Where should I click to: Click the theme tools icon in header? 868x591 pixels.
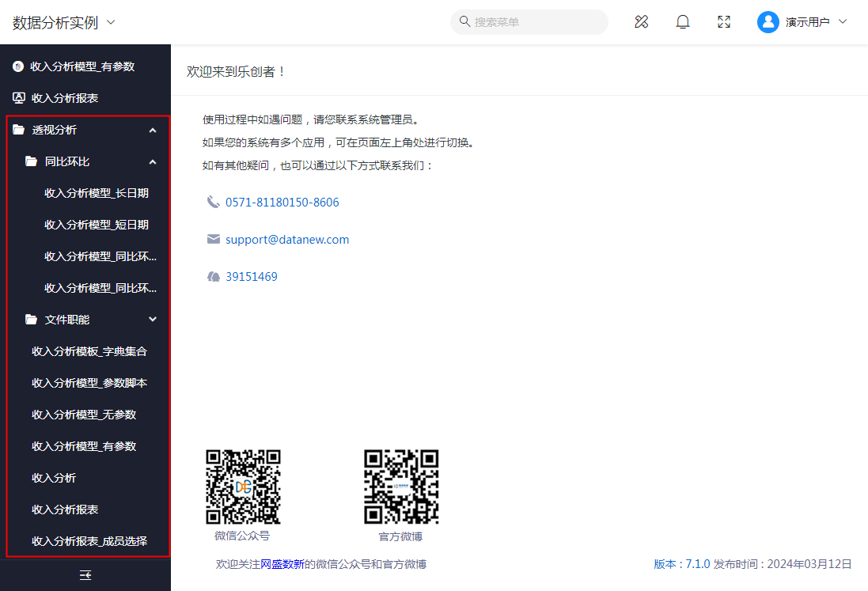[x=642, y=22]
